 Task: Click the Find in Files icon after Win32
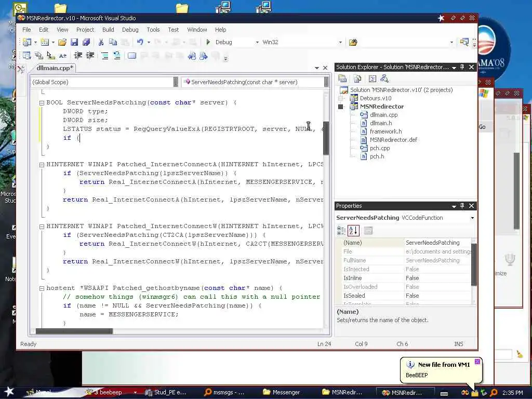pyautogui.click(x=353, y=43)
